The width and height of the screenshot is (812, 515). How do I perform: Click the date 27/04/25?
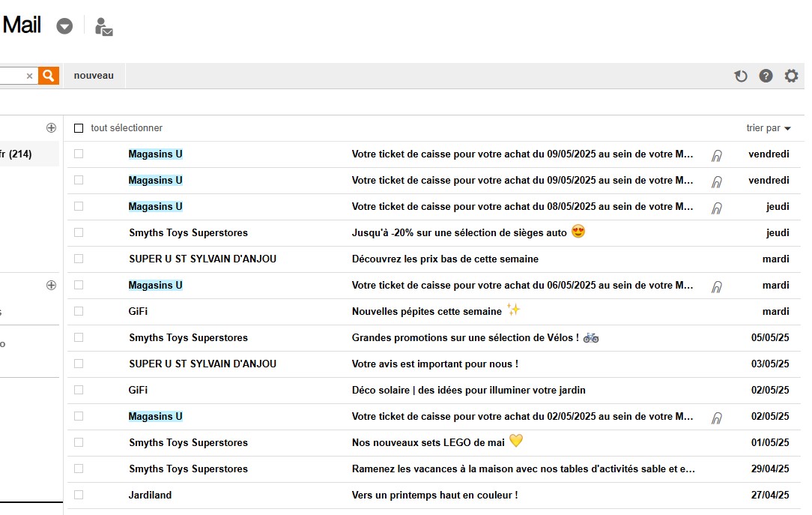click(770, 495)
